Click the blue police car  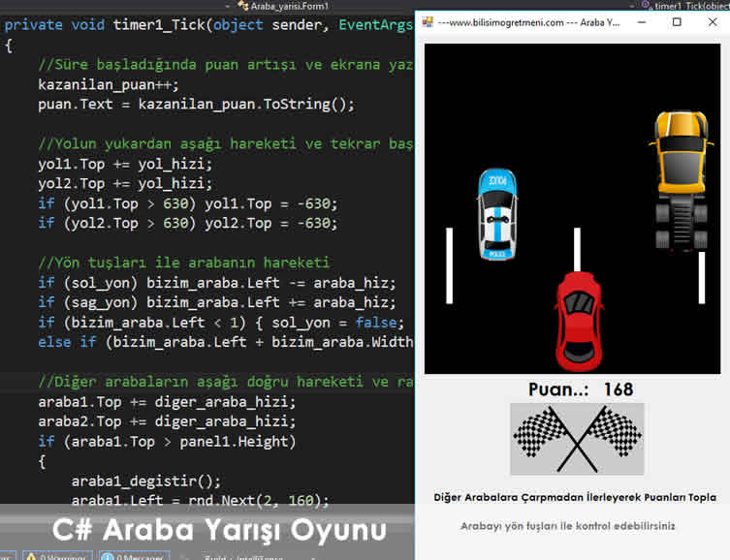[x=496, y=215]
